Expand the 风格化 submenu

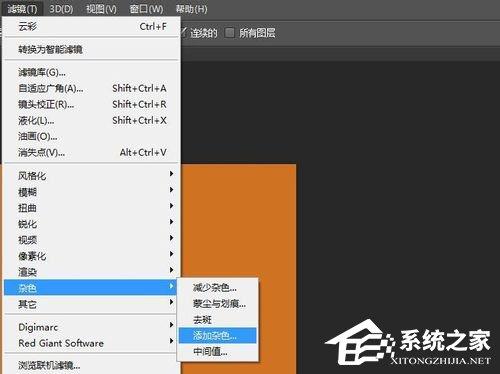tap(91, 175)
